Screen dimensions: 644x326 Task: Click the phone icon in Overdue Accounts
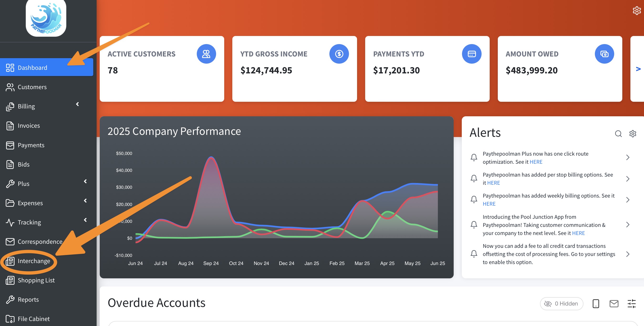click(x=596, y=304)
